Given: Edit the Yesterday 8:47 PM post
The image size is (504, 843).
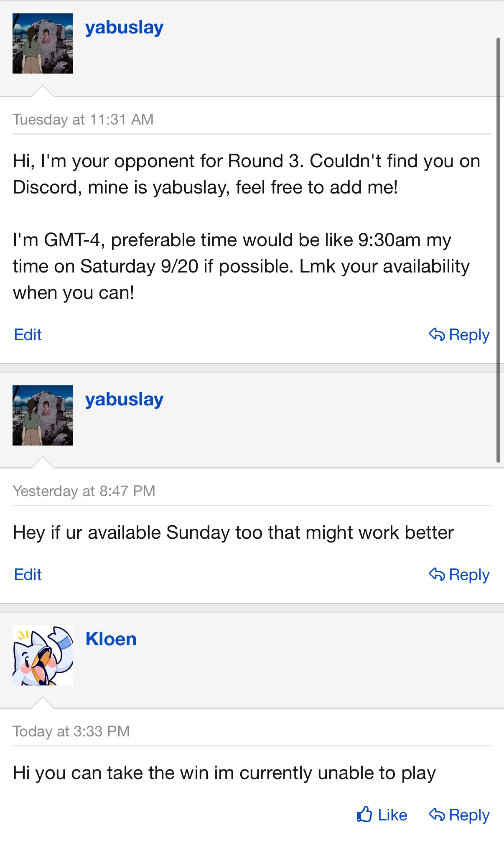Looking at the screenshot, I should (x=28, y=575).
